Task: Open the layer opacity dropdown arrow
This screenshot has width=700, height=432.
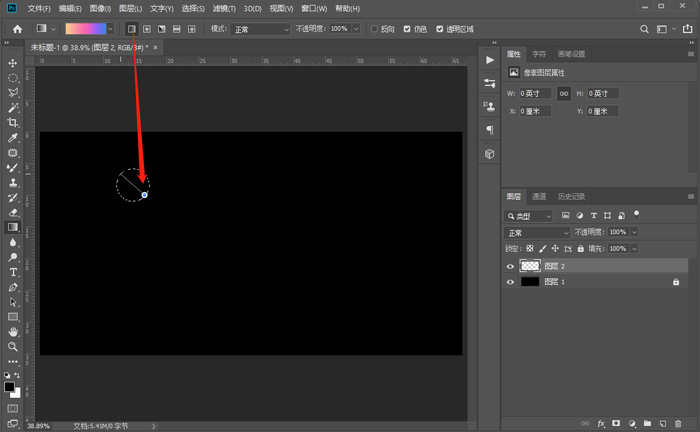Action: (x=634, y=232)
